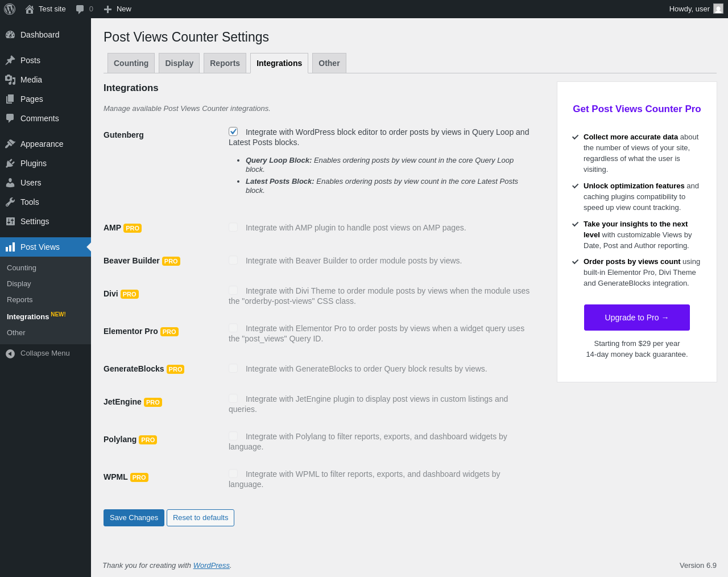
Task: Follow the WordPress footer link
Action: click(211, 565)
